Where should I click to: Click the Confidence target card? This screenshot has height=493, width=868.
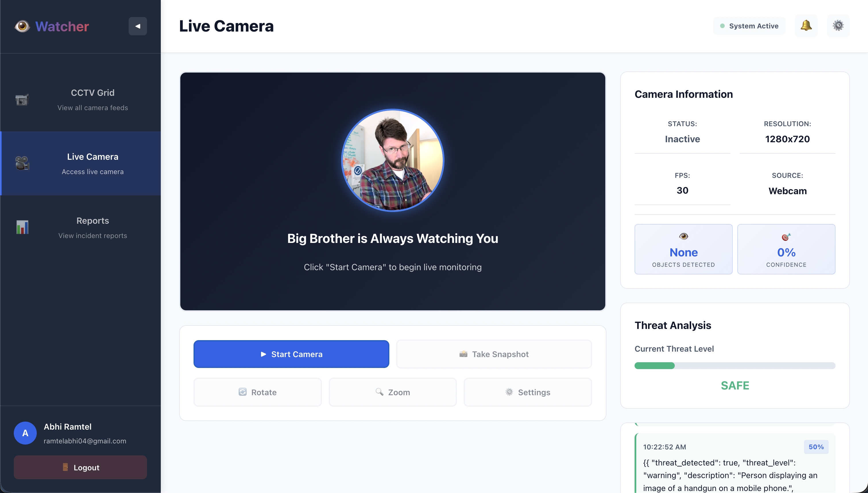tap(786, 249)
